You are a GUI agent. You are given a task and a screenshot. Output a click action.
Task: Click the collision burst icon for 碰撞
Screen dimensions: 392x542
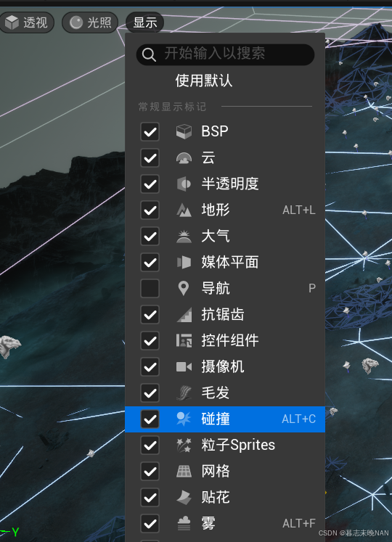point(184,419)
